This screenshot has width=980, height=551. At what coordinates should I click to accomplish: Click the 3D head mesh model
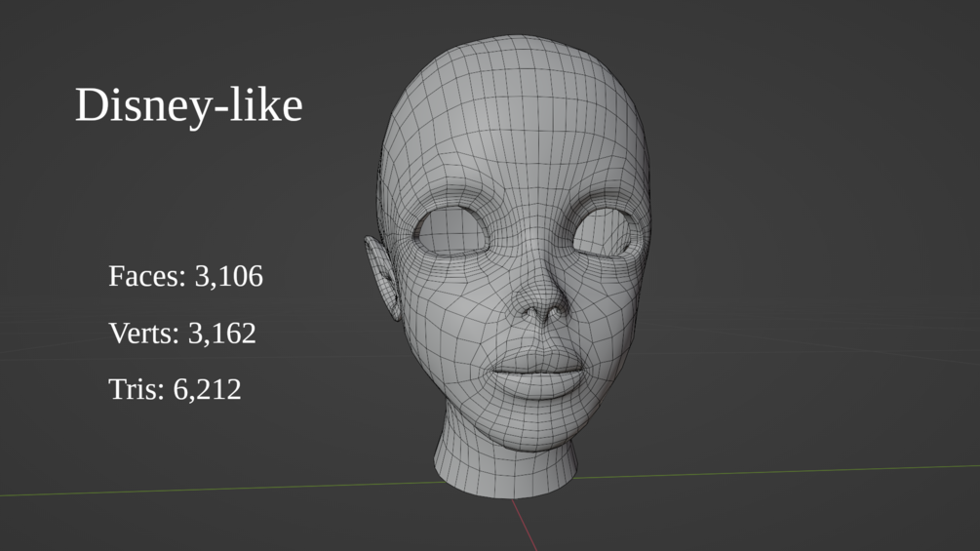pos(508,267)
